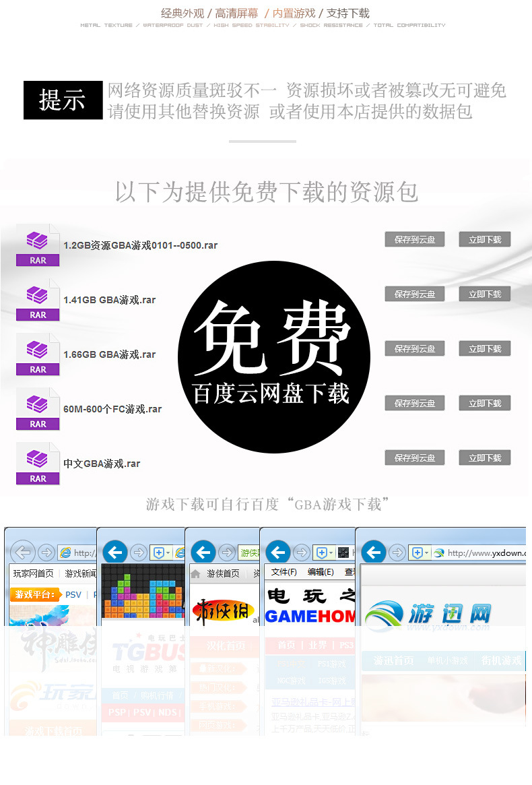Click back arrow in the GAMEHOME browser window
This screenshot has height=785, width=532.
click(278, 553)
